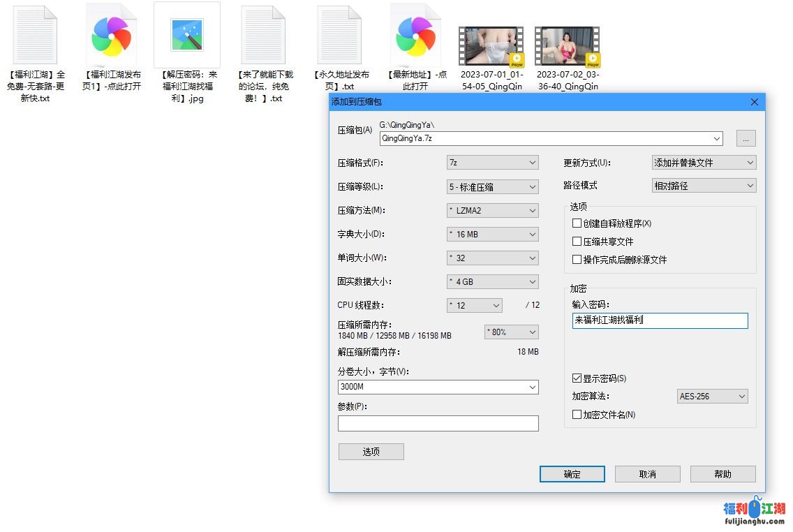
Task: Expand the 更新方式 dropdown
Action: (x=704, y=163)
